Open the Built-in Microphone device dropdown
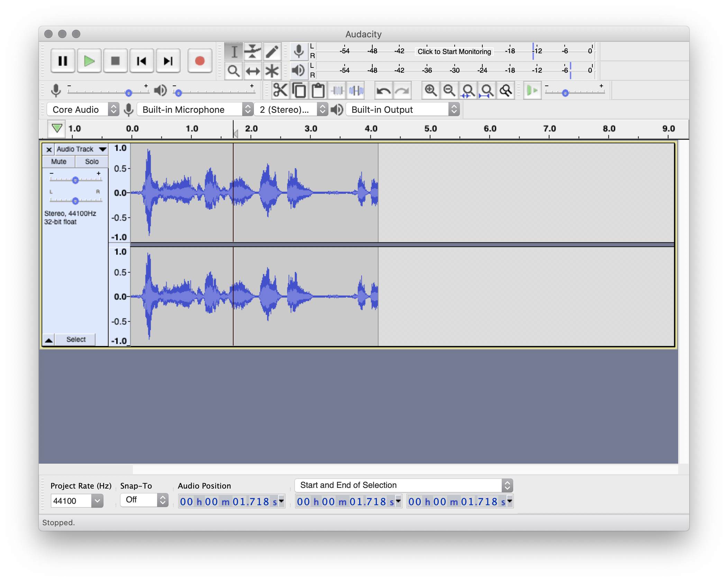The image size is (728, 582). click(x=195, y=110)
